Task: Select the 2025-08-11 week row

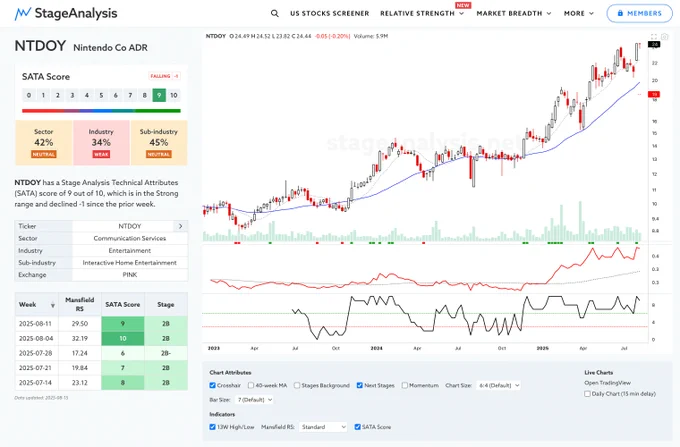Action: (x=101, y=323)
